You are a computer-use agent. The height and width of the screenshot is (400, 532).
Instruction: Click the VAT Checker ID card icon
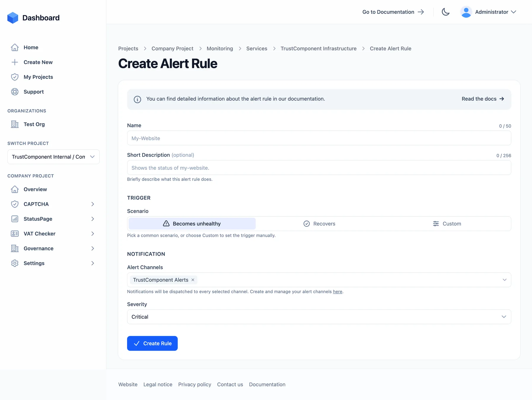click(15, 234)
